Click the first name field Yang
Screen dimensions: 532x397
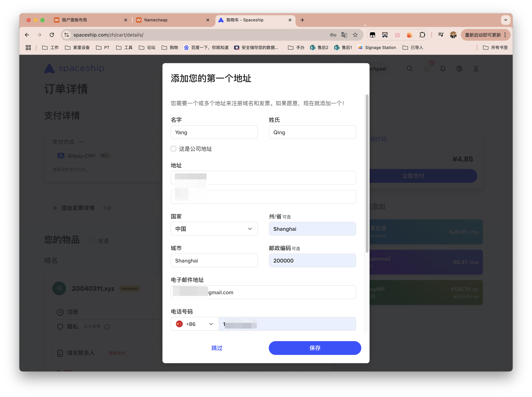tap(214, 132)
